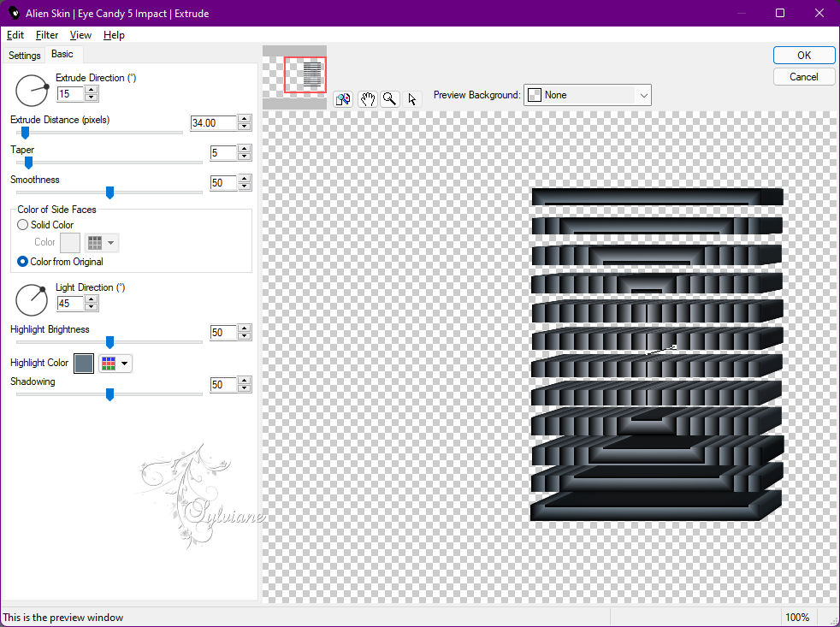Open the Edit menu

[x=15, y=35]
